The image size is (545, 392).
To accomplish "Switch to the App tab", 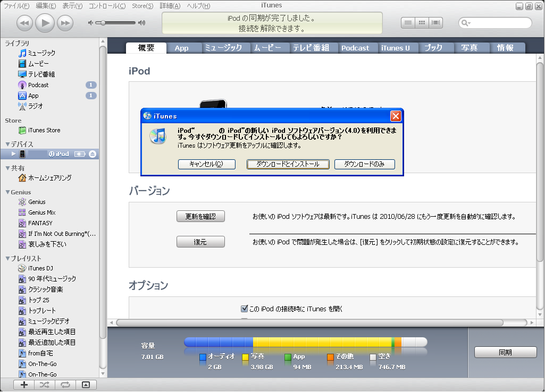I will pyautogui.click(x=181, y=48).
